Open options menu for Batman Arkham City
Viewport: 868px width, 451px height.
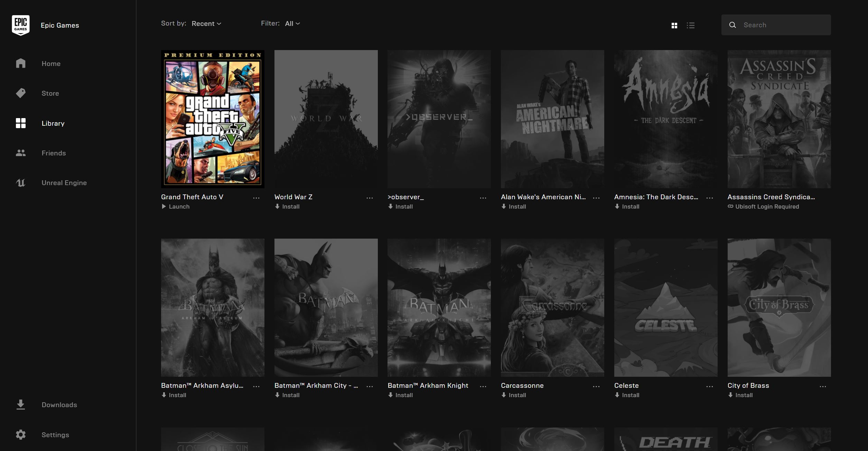point(370,386)
